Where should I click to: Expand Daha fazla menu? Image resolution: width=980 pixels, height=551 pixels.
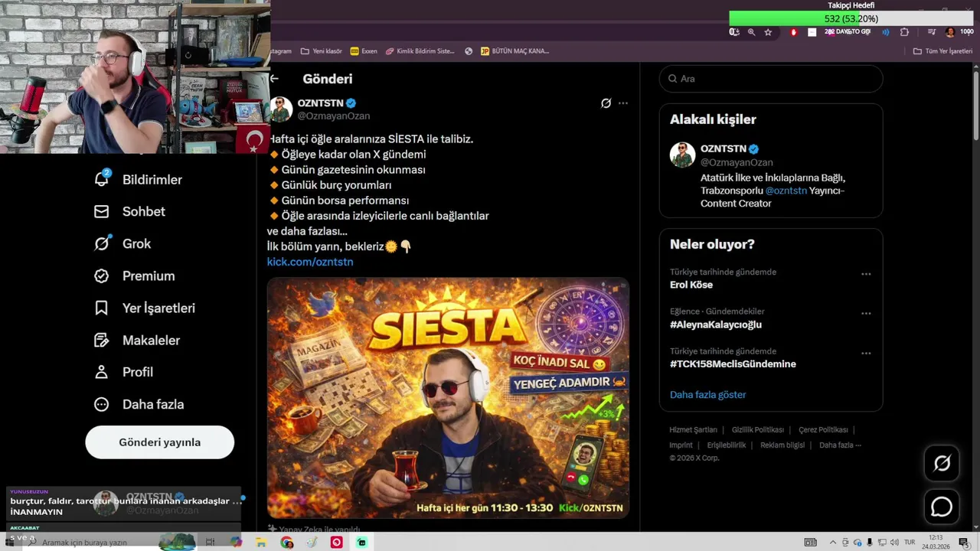139,404
